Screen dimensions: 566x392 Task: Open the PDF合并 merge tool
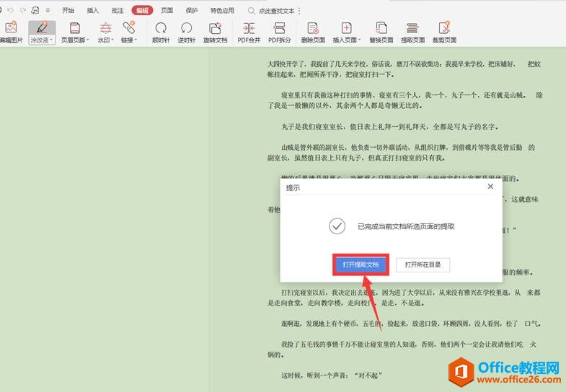click(249, 32)
